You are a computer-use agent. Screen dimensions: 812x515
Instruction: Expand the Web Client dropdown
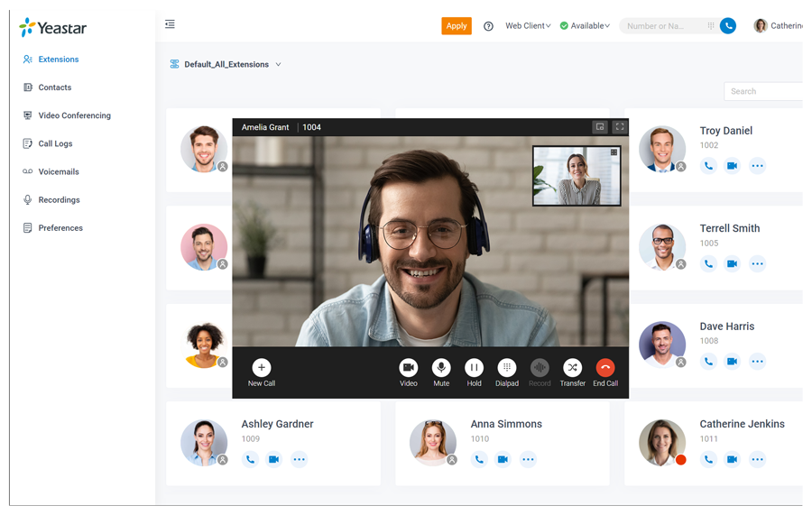pyautogui.click(x=528, y=26)
